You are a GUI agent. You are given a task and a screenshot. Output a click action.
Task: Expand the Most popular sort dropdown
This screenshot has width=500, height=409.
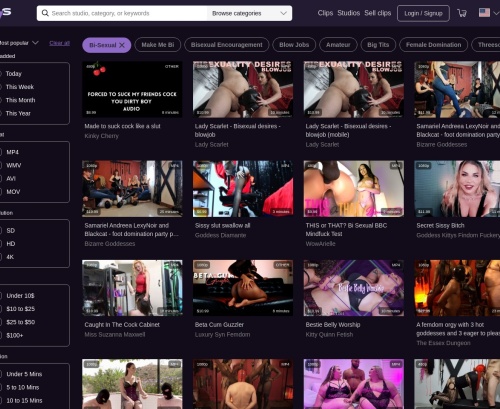19,43
